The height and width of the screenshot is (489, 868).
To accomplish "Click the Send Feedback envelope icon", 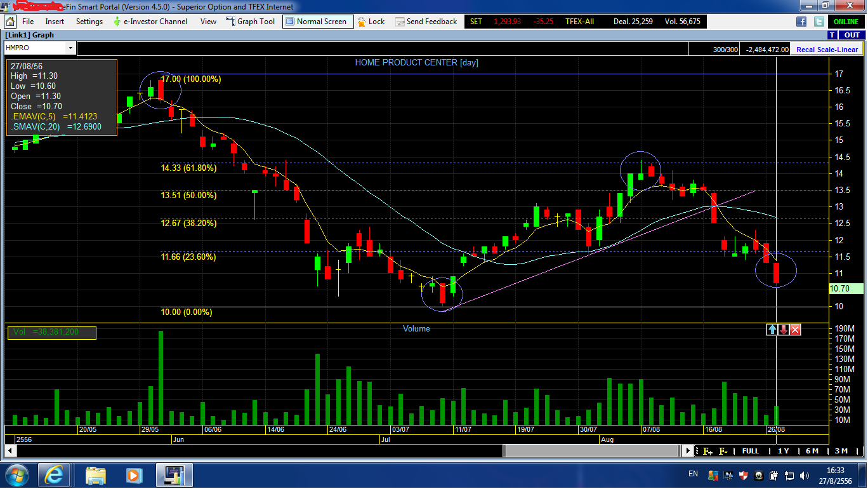I will [400, 22].
